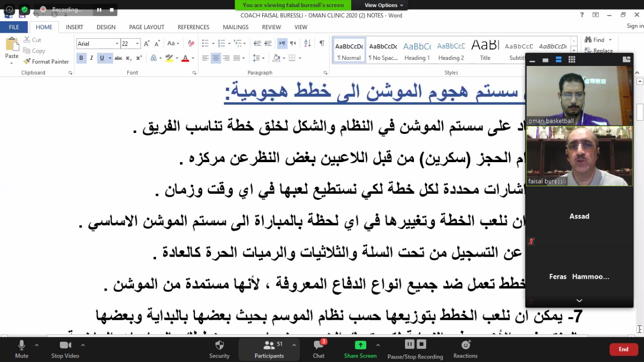644x362 pixels.
Task: Click the font color red A swatch
Action: [185, 58]
